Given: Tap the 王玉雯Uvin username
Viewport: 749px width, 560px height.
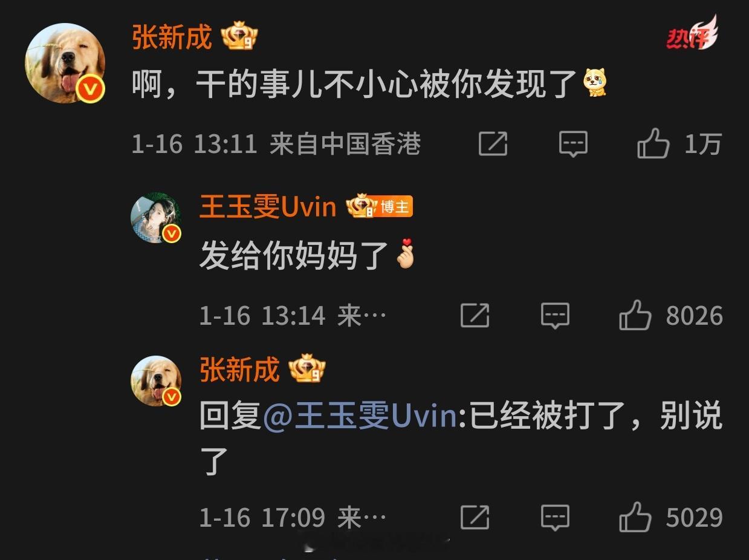Looking at the screenshot, I should click(x=268, y=207).
